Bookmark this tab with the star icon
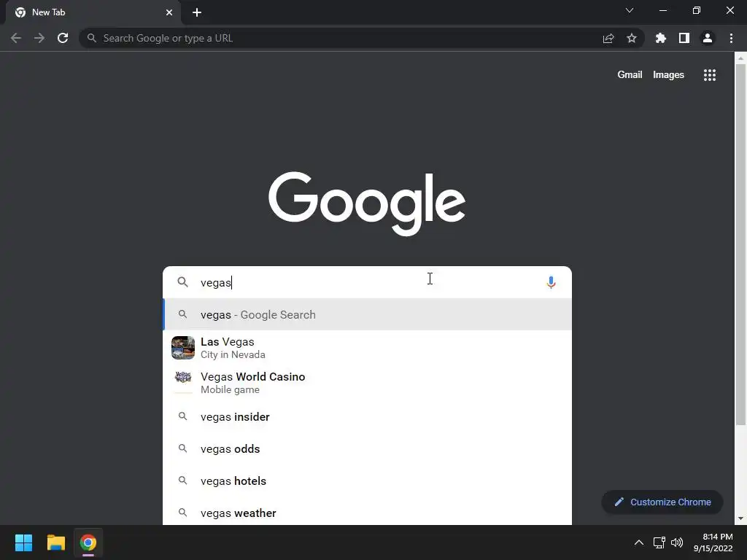This screenshot has width=747, height=560. pos(632,38)
